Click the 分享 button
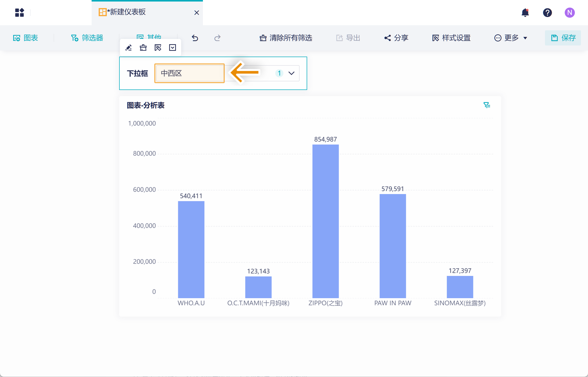588x377 pixels. point(396,38)
